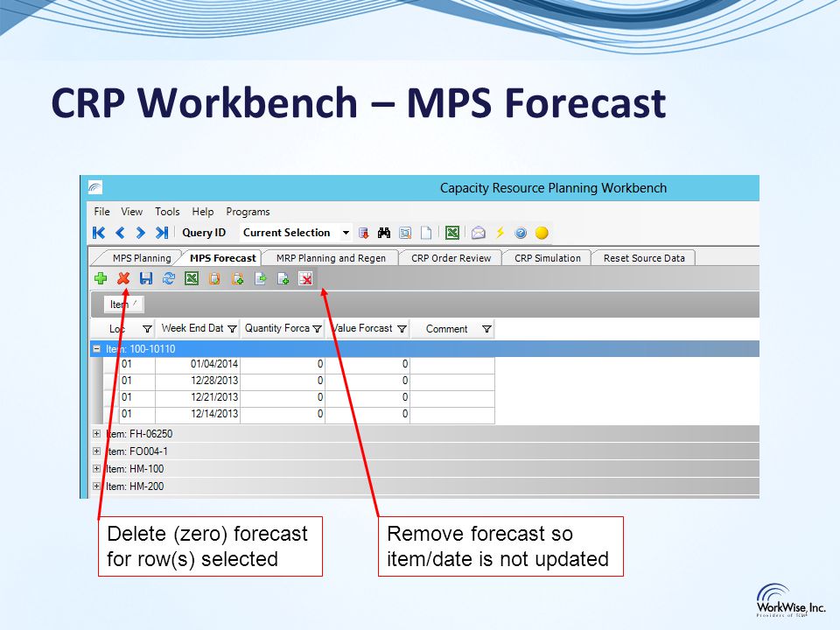
Task: Open the CRP Simulation tab
Action: [x=548, y=257]
